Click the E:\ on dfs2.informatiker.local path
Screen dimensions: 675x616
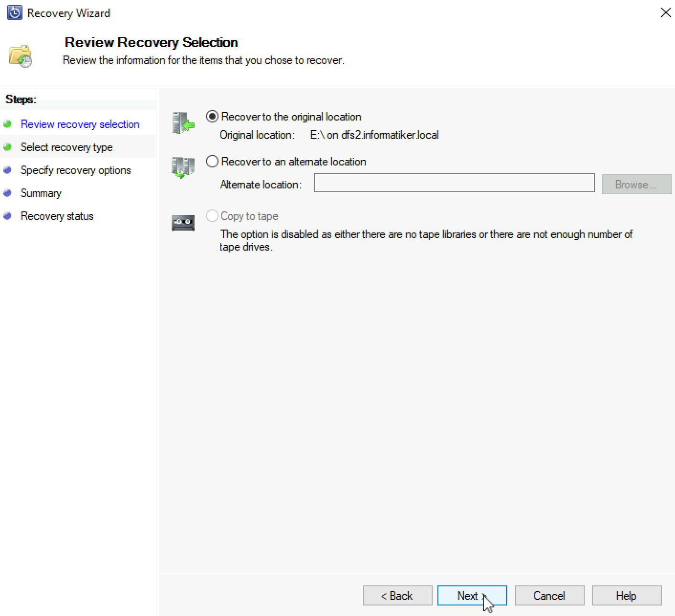click(374, 135)
